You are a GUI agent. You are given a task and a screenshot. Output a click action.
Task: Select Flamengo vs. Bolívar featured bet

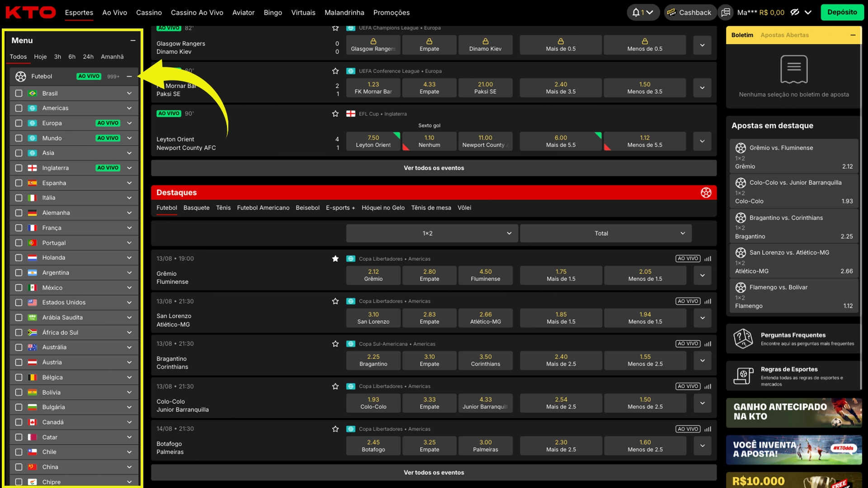click(794, 296)
